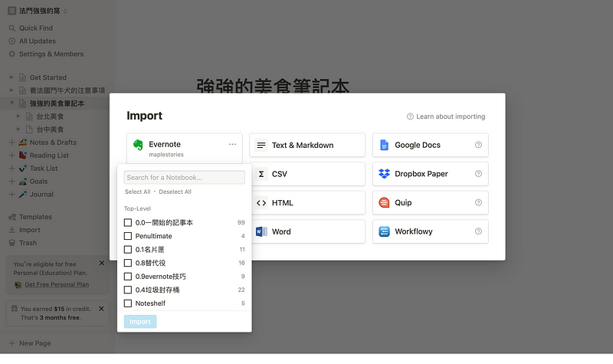This screenshot has width=613, height=364.
Task: Open the Task List page
Action: coord(44,168)
